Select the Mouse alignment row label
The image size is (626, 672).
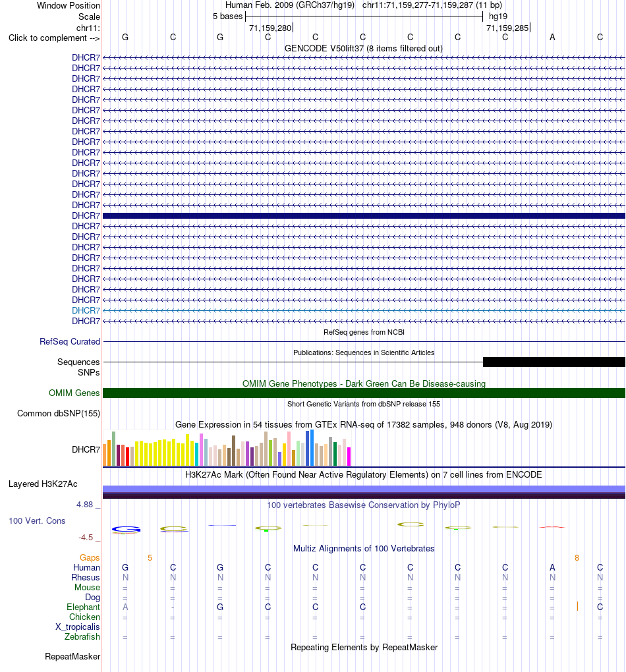(x=87, y=587)
